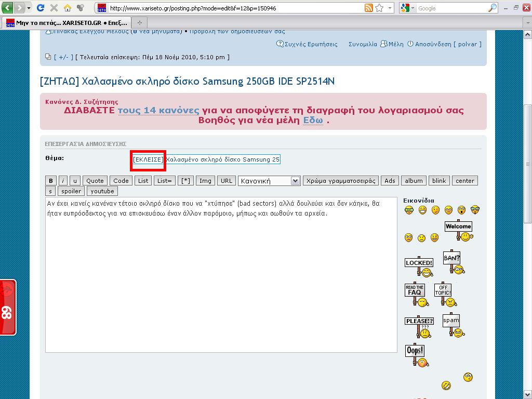Screen dimensions: 532x399
Task: Insert the LOCKED! sign smiley
Action: click(x=419, y=267)
